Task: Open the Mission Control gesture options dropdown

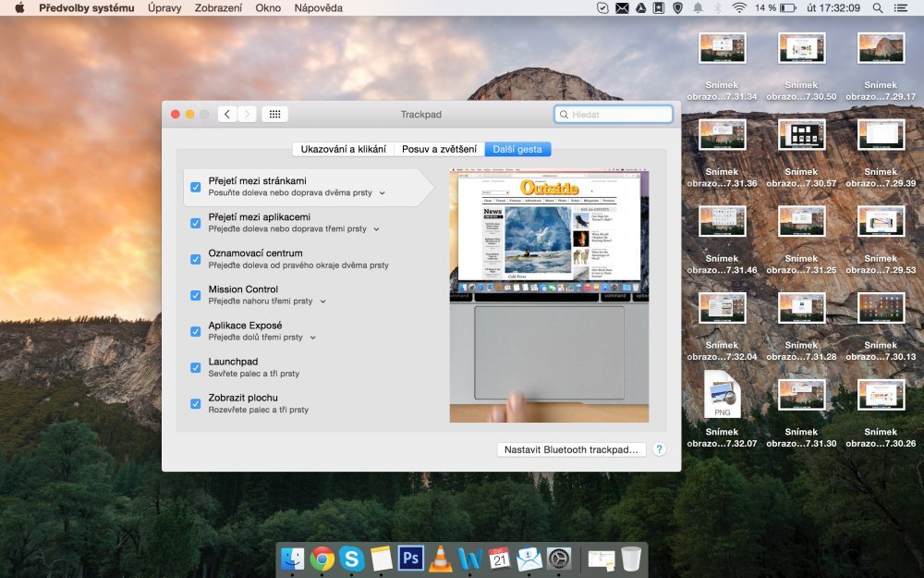Action: [x=323, y=301]
